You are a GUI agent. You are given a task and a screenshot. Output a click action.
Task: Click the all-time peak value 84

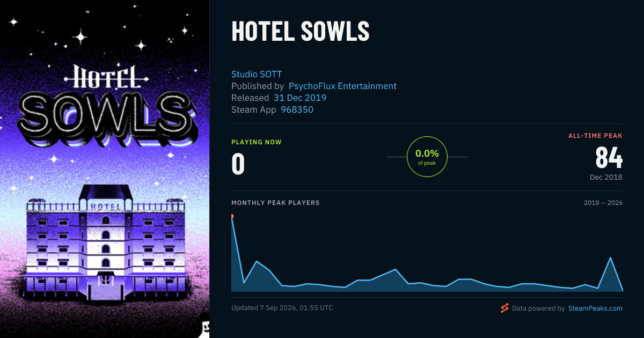[x=609, y=158]
